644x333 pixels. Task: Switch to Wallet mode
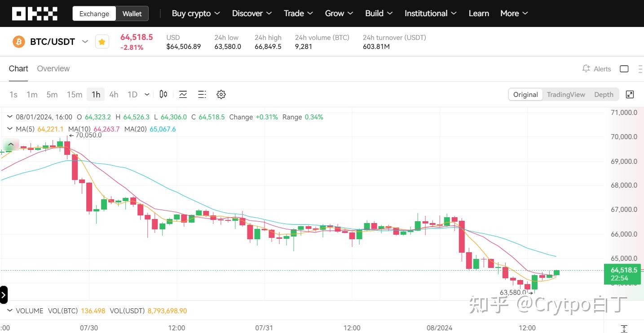[x=132, y=13]
